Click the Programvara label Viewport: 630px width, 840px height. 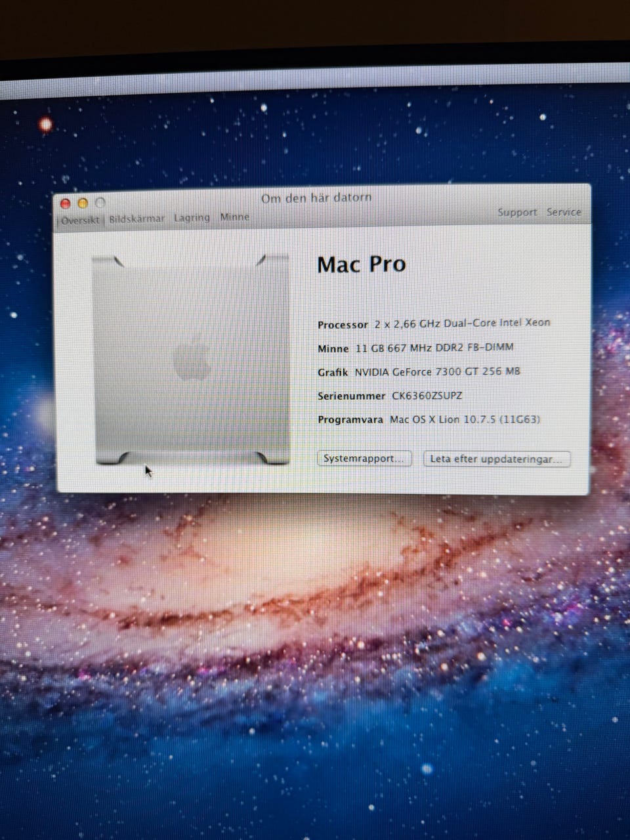tap(350, 420)
